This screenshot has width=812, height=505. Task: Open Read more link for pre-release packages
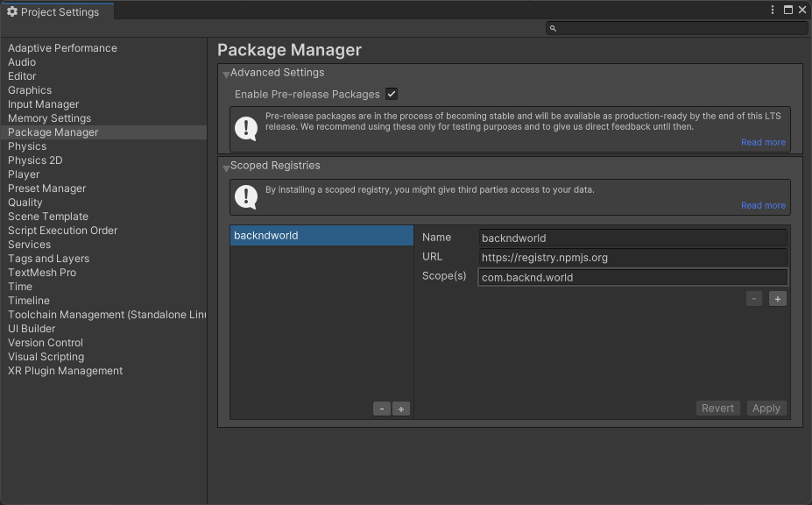tap(763, 142)
